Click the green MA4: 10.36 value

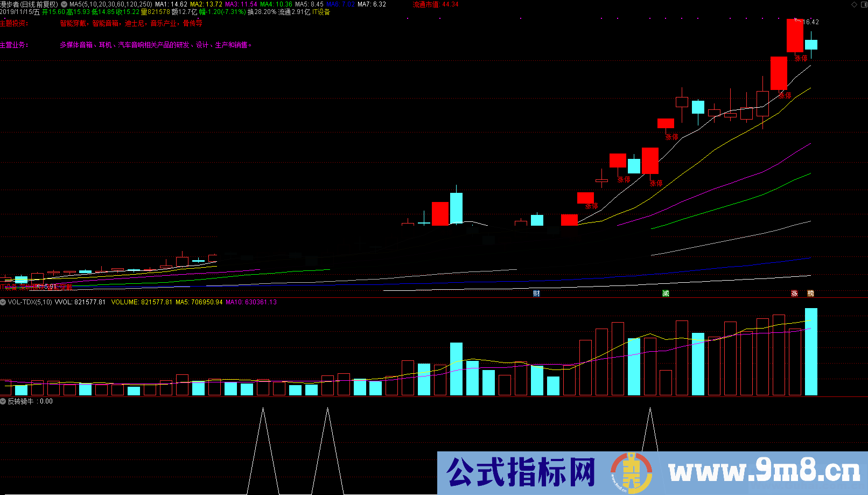[x=276, y=4]
